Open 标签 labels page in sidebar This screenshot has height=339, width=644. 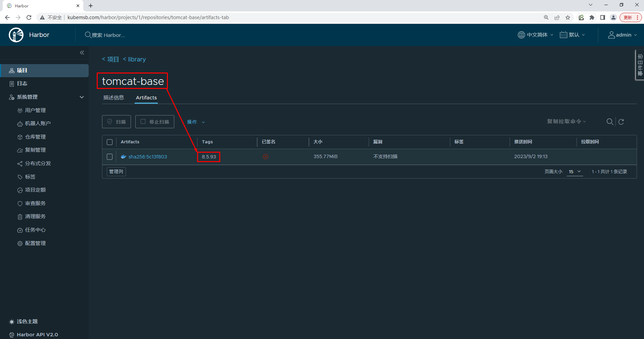coord(30,177)
